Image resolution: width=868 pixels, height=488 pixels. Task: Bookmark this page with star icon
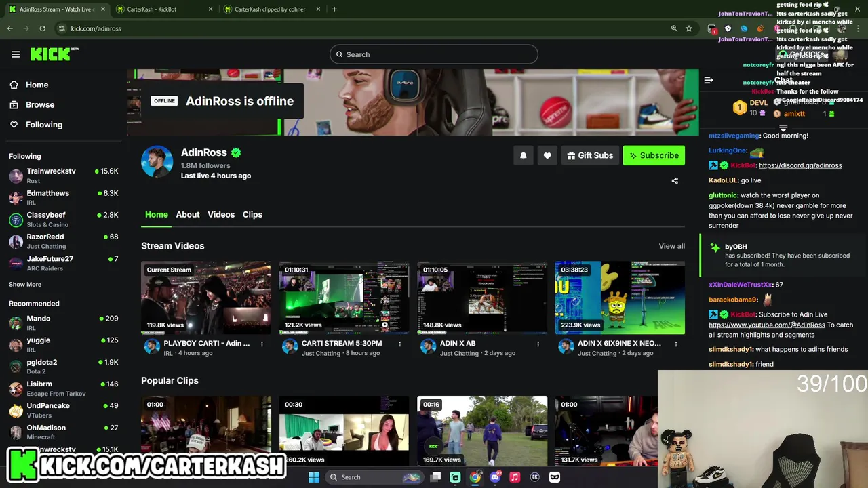coord(689,28)
